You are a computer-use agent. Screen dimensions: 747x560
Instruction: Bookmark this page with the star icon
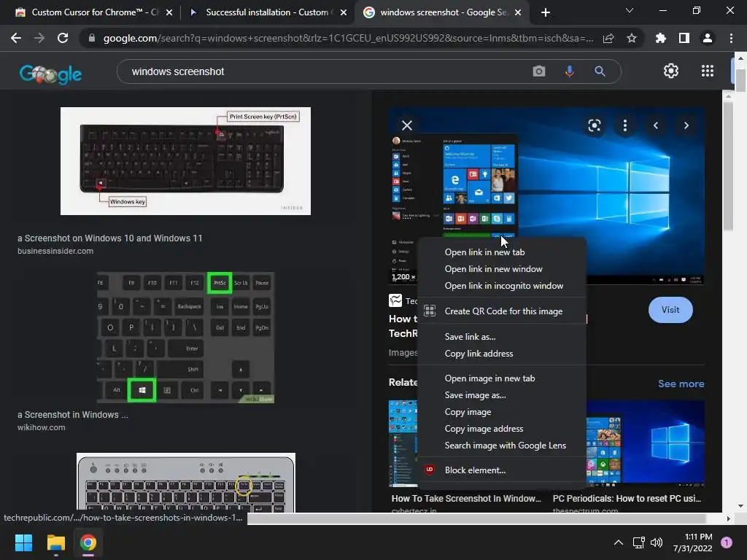click(632, 38)
